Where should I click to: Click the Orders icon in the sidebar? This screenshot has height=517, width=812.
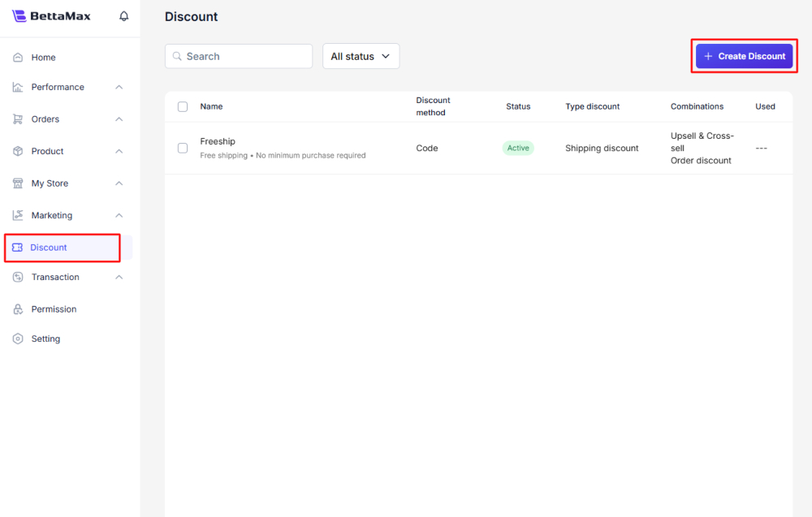[x=18, y=118]
